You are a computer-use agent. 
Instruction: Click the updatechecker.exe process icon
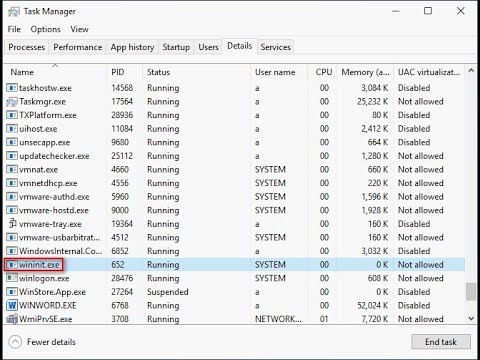pyautogui.click(x=12, y=156)
